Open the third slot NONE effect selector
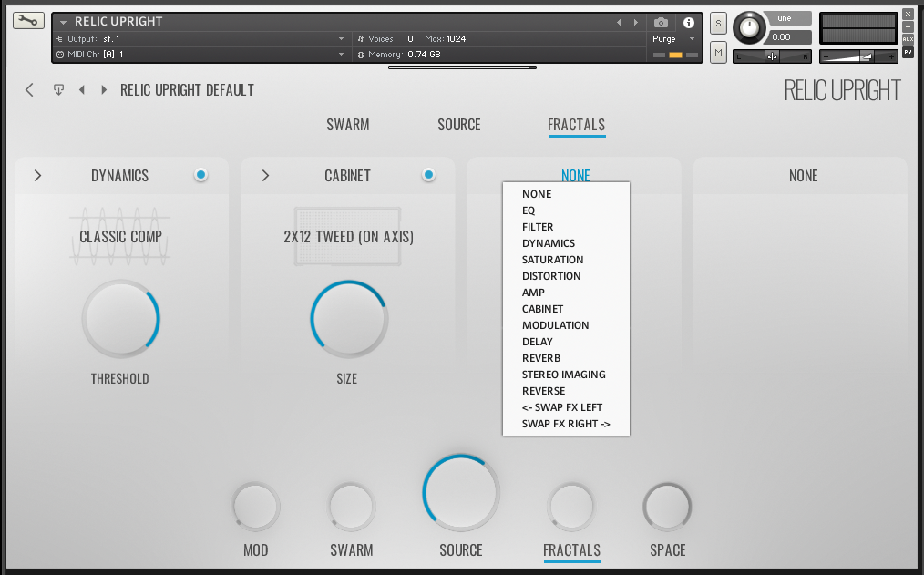This screenshot has width=924, height=575. pos(575,175)
